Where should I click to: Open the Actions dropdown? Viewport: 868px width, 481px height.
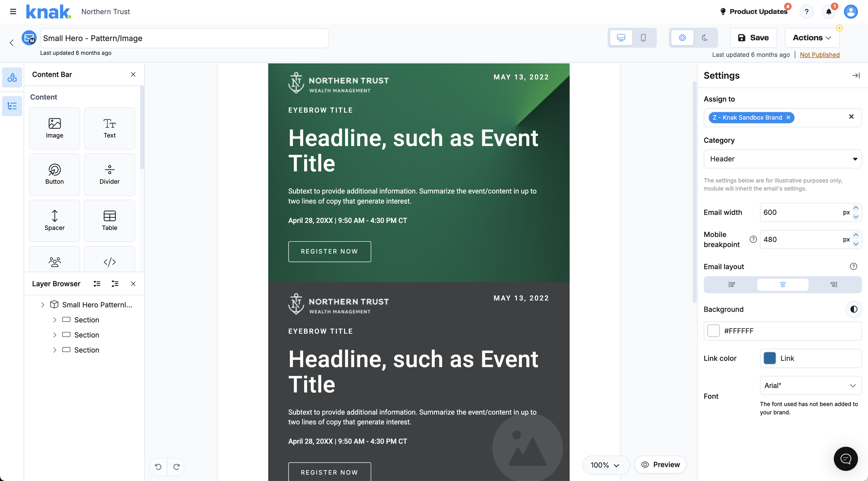tap(812, 38)
